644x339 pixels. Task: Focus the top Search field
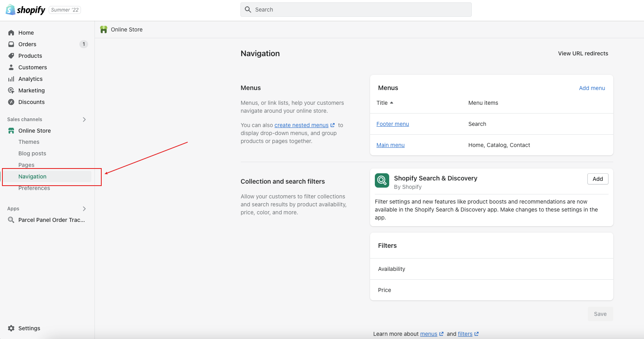coord(356,10)
